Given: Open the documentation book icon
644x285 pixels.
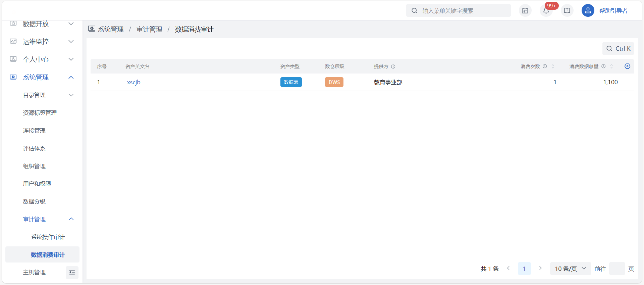Looking at the screenshot, I should 567,11.
